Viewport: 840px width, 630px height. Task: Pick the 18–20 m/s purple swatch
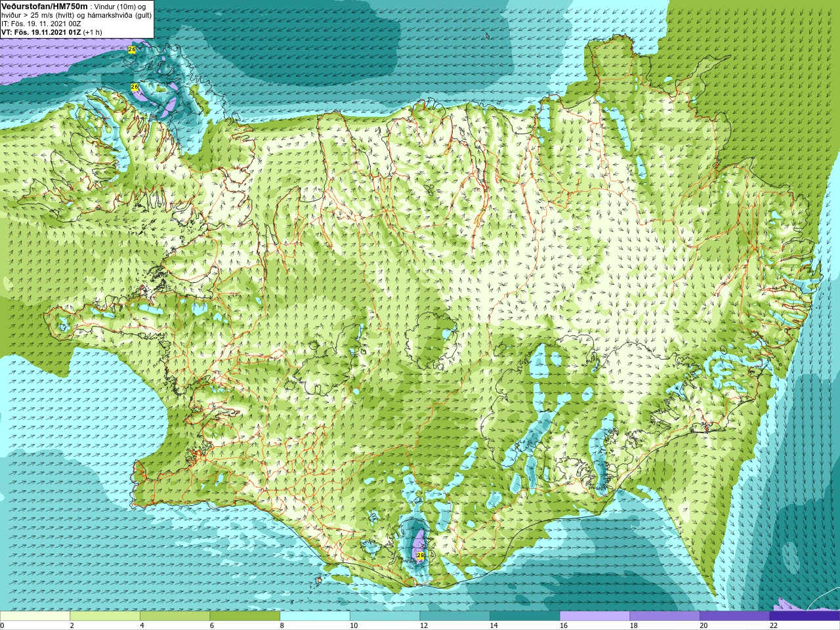coord(665,616)
